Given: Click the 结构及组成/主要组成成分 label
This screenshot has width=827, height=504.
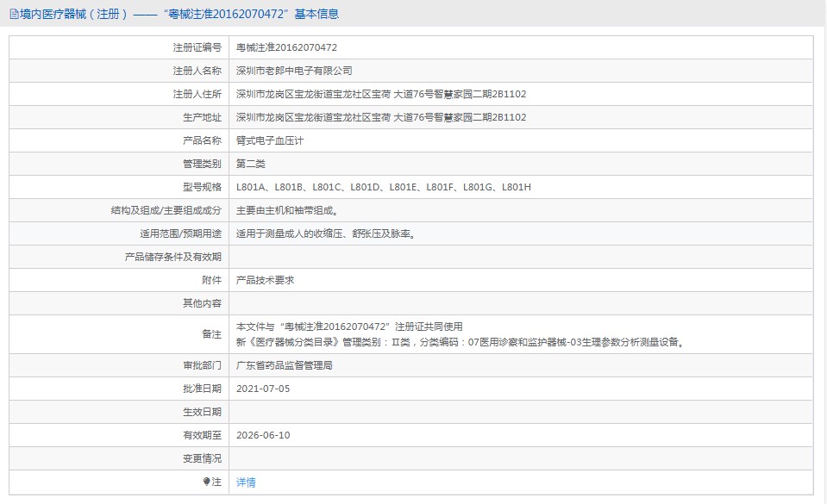Looking at the screenshot, I should pos(166,210).
